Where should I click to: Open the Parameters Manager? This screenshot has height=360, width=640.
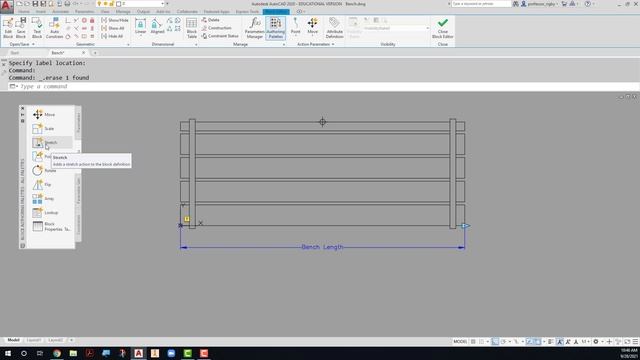pos(254,28)
